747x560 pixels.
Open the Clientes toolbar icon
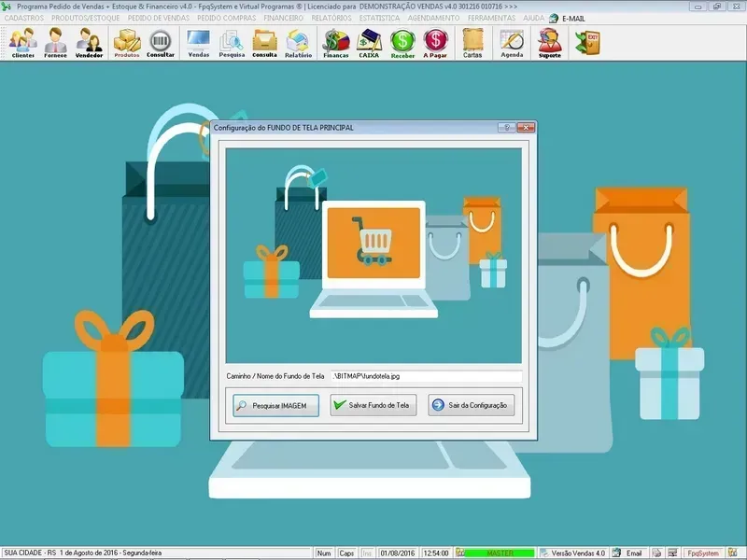[x=23, y=43]
